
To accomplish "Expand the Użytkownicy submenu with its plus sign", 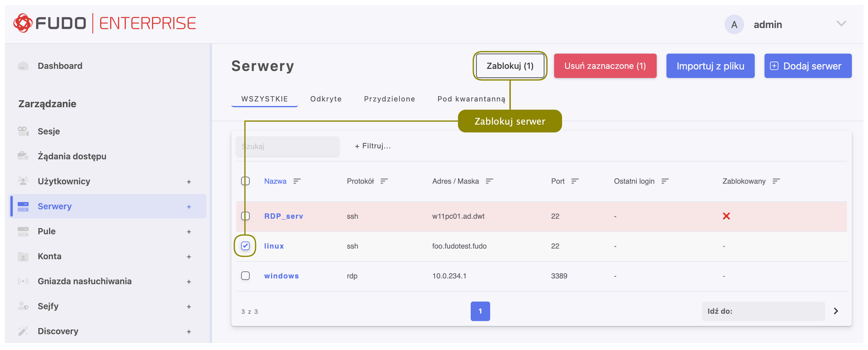I will (189, 182).
